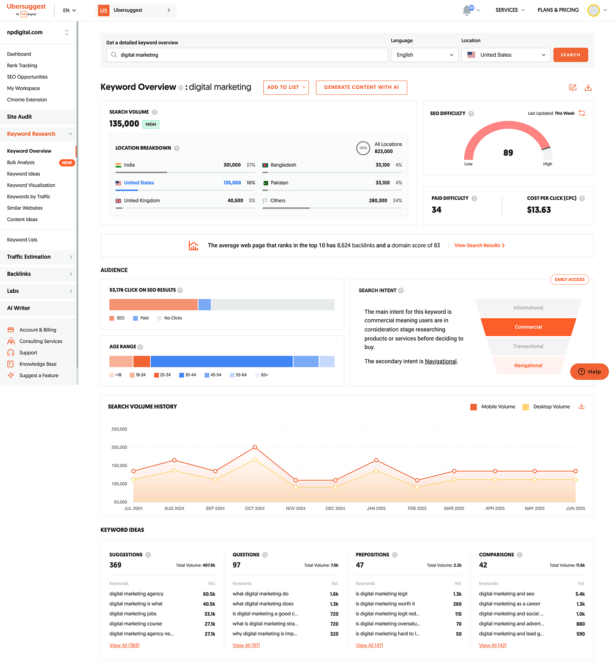This screenshot has height=672, width=616.
Task: Click the India row in location breakdown
Action: coord(185,167)
